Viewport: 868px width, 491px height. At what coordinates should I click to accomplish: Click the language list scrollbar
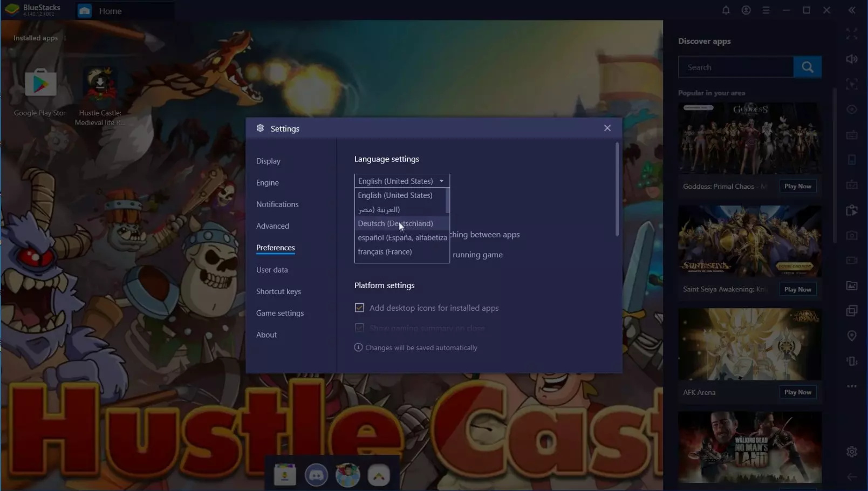pyautogui.click(x=447, y=201)
